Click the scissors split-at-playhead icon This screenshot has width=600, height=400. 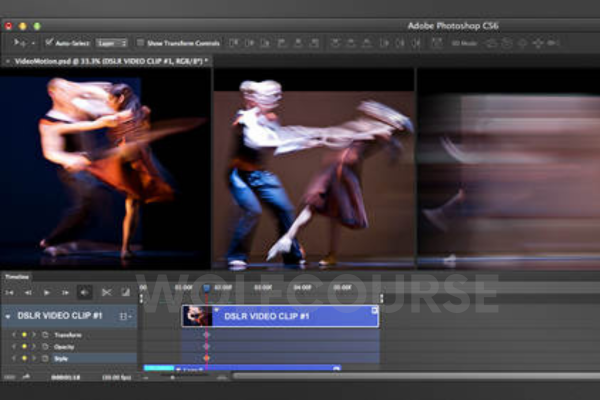(x=109, y=292)
